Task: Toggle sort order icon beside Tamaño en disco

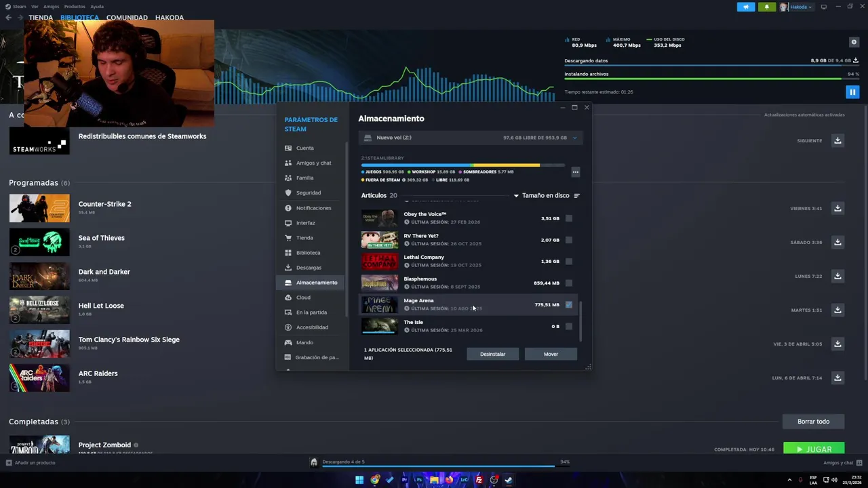Action: 576,196
